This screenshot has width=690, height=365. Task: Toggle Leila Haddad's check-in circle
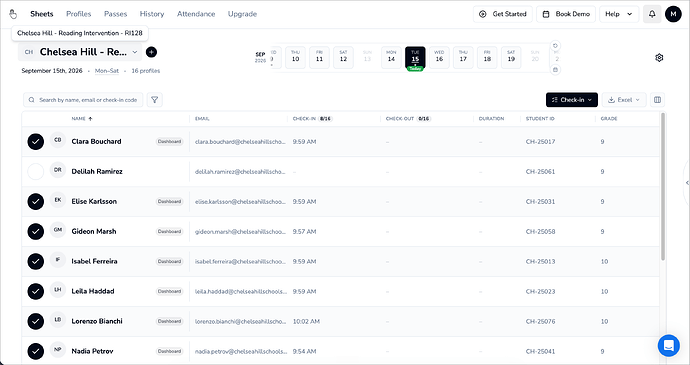pyautogui.click(x=36, y=291)
